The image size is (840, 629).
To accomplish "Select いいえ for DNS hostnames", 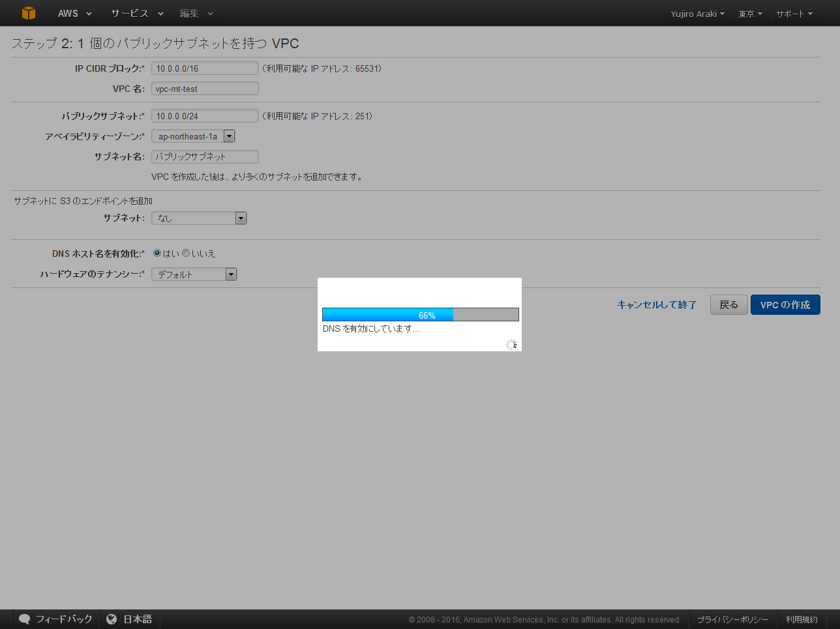I will pos(186,253).
